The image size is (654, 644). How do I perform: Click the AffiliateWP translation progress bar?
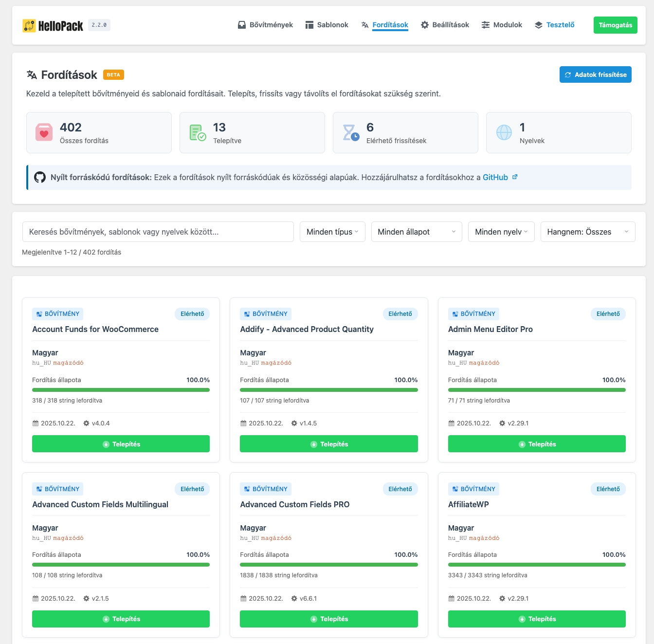(x=537, y=565)
